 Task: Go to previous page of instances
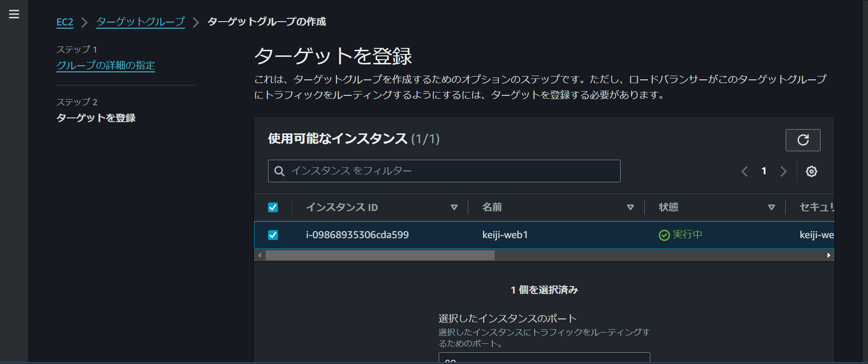pos(744,171)
